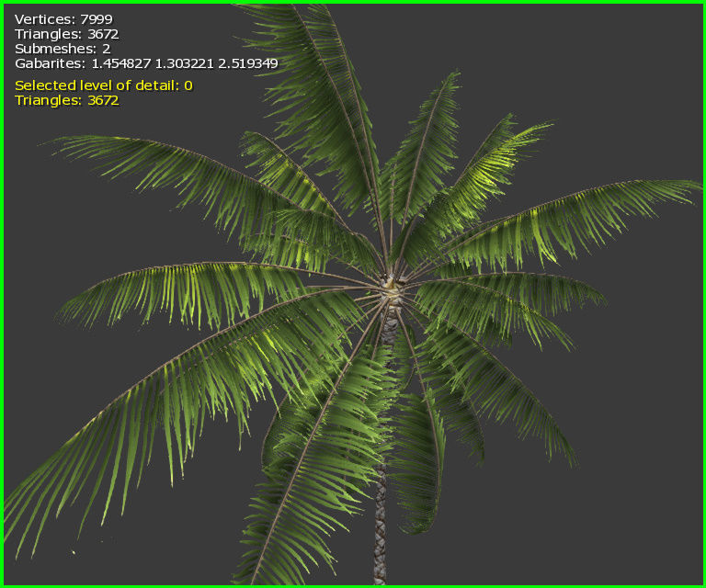Click the 'Gabarites: 1.454827 1.303221 2.519349' line
The height and width of the screenshot is (588, 706).
point(146,63)
